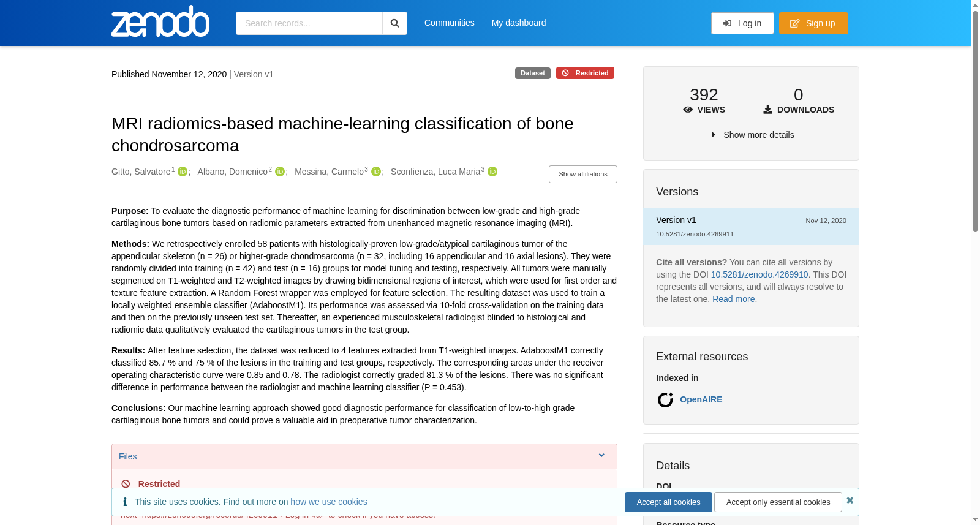Open the Communities menu item
980x525 pixels.
(x=450, y=23)
